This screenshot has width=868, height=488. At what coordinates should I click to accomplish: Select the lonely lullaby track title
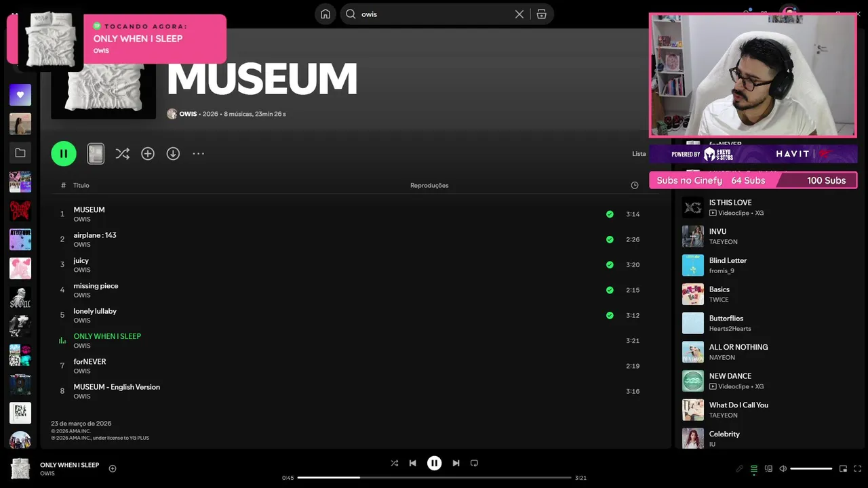[x=95, y=311]
